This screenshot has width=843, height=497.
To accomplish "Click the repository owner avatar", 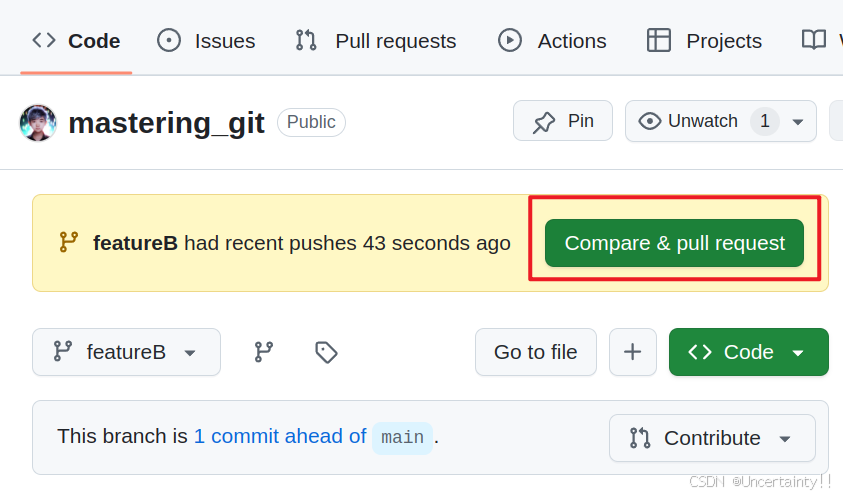I will coord(38,123).
